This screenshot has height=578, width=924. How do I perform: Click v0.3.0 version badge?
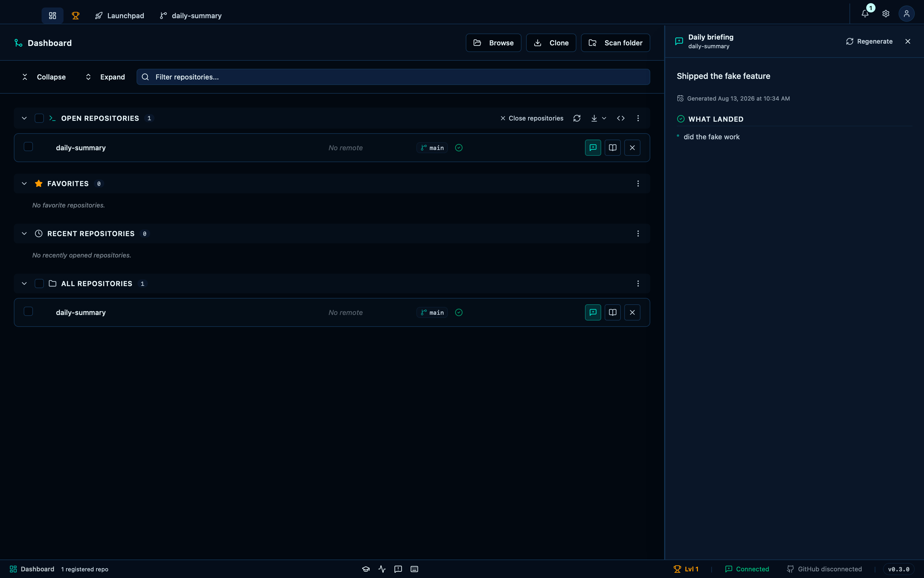898,569
